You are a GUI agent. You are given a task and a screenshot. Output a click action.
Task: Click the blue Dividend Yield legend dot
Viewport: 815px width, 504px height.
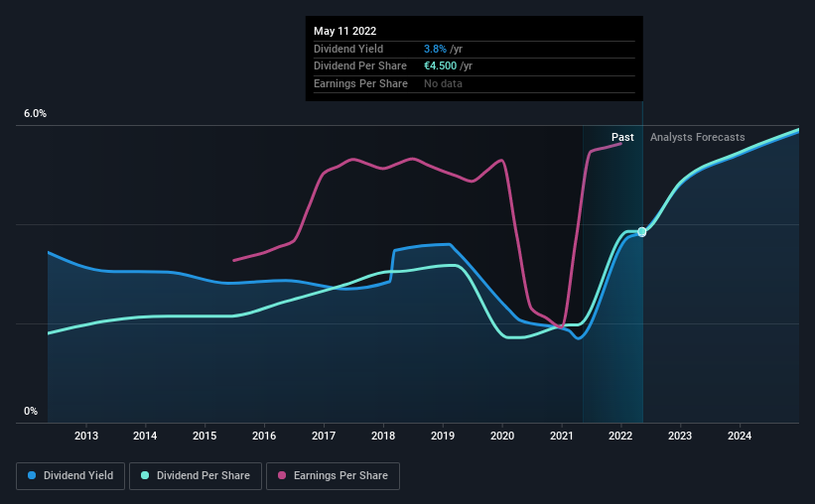(x=32, y=475)
